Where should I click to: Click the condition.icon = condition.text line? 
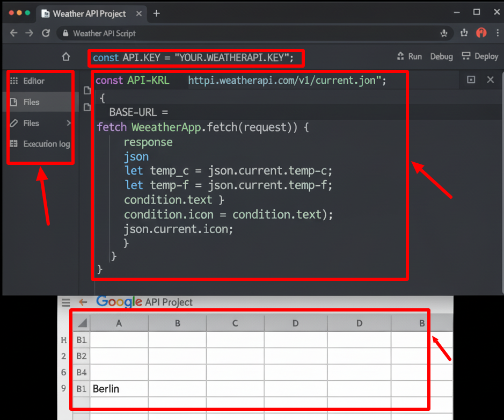point(228,214)
